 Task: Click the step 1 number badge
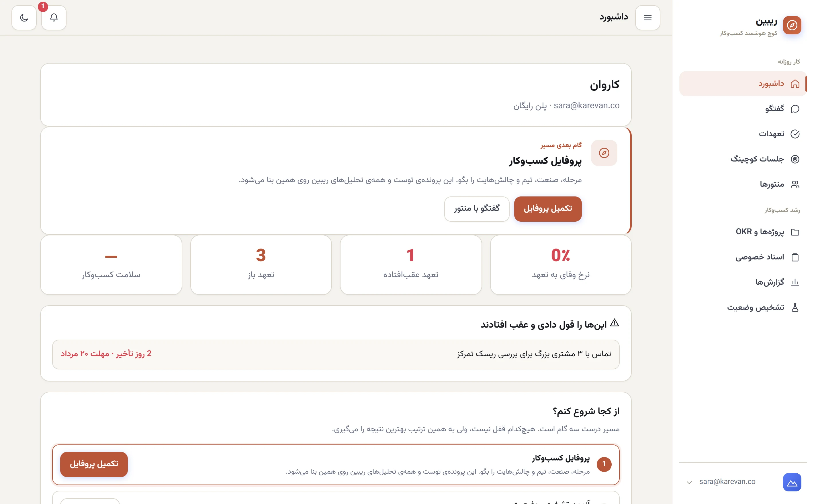tap(604, 464)
